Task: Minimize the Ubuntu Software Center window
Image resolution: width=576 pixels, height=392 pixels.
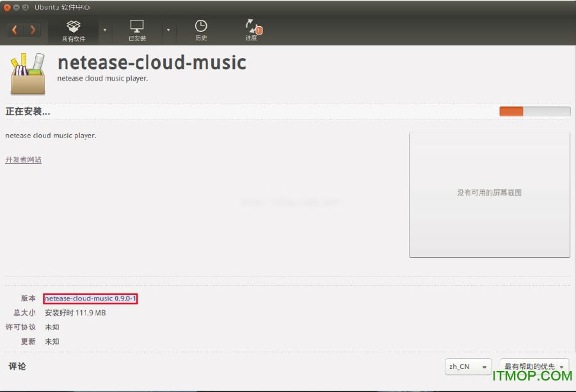Action: (16, 7)
